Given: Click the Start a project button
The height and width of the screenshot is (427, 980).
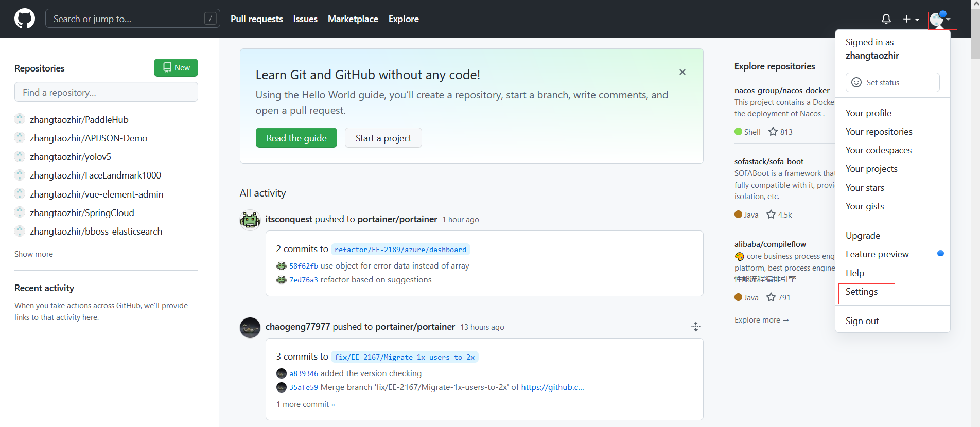Looking at the screenshot, I should (383, 138).
